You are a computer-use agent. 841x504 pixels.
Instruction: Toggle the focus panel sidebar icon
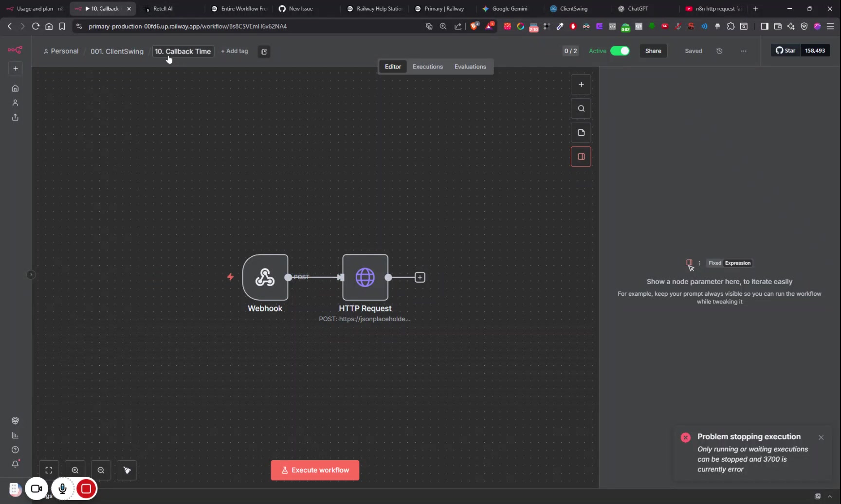click(x=581, y=157)
